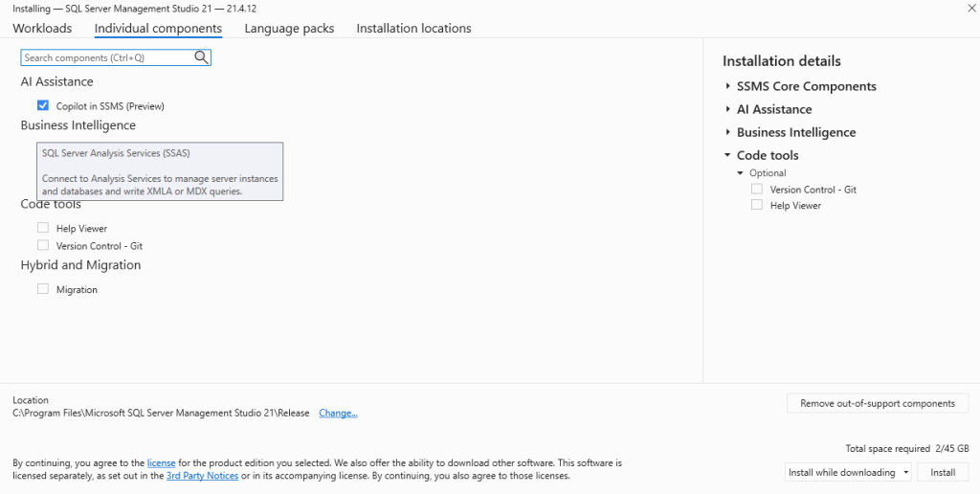Collapse the Code tools details section
The image size is (980, 494).
(728, 155)
